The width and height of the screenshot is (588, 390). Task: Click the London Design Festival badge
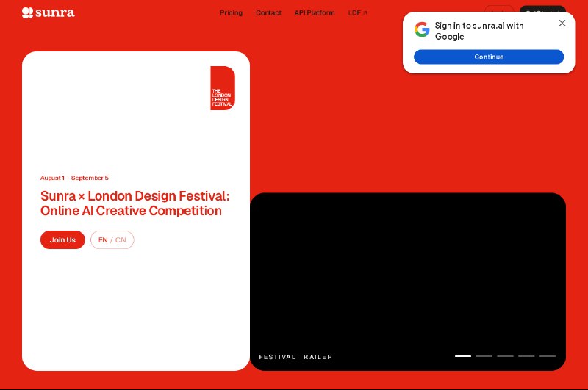click(x=223, y=88)
